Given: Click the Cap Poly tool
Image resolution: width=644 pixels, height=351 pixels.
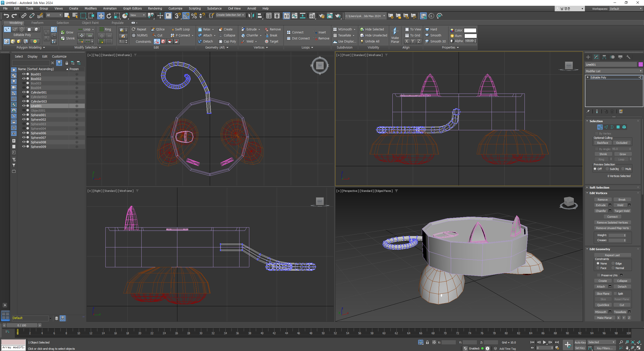Looking at the screenshot, I should tap(227, 41).
